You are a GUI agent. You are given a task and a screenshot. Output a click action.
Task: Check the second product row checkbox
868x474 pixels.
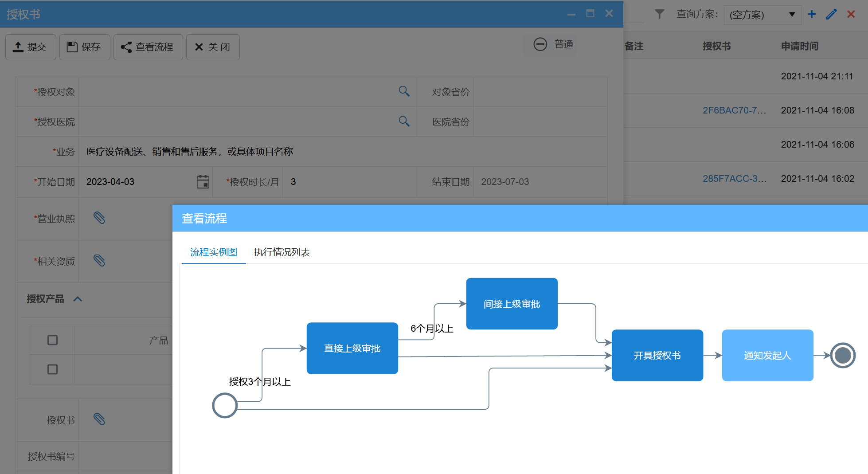click(x=52, y=369)
